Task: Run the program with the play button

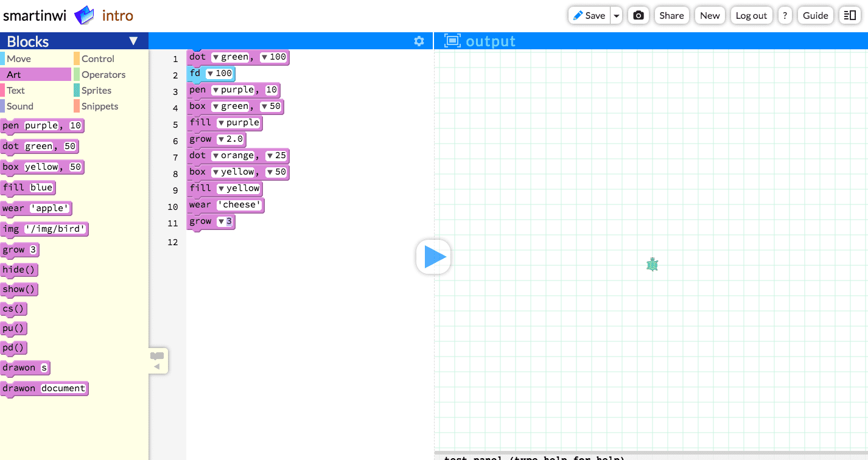Action: point(433,257)
